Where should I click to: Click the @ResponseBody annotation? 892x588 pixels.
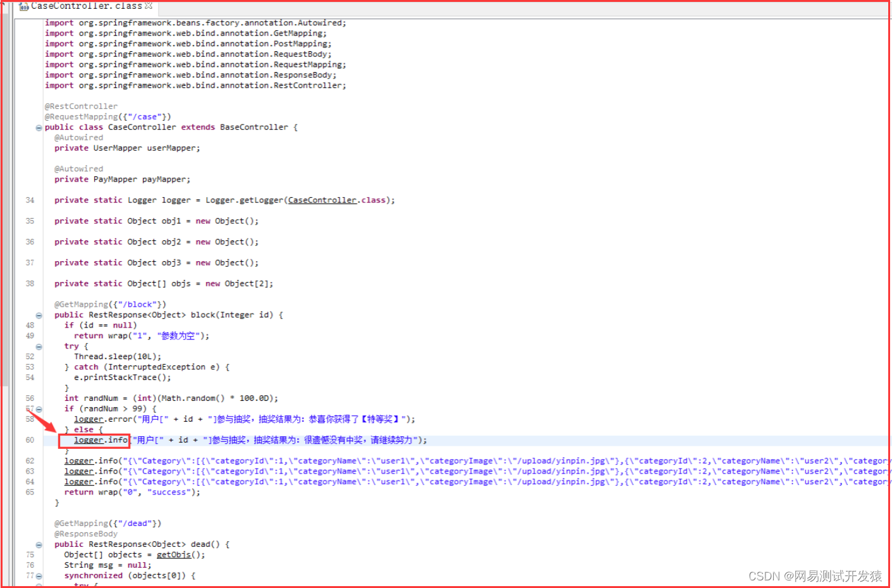tap(86, 534)
